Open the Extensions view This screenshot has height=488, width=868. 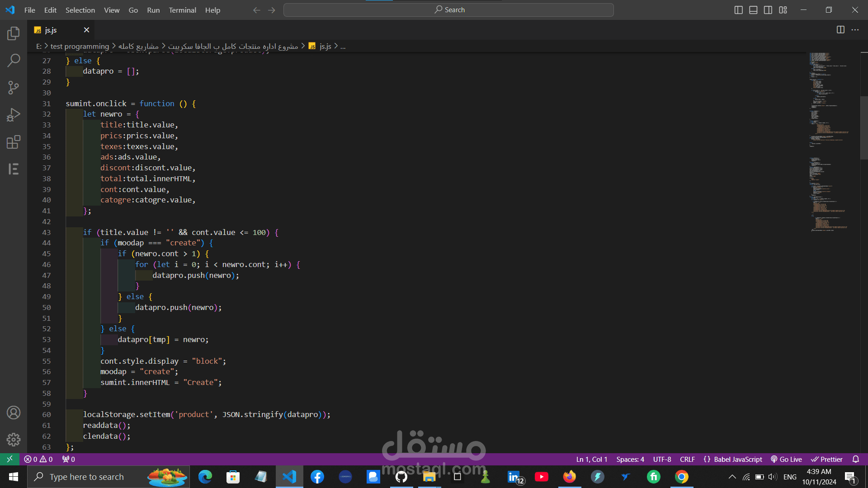(14, 142)
